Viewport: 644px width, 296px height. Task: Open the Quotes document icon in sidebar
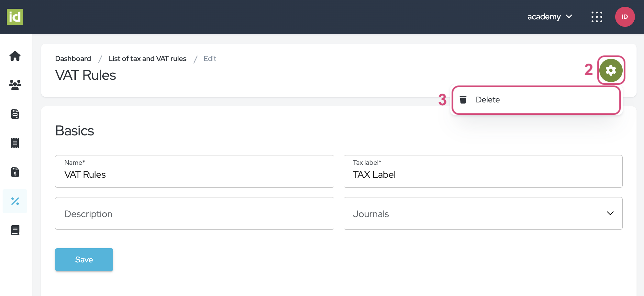(x=15, y=114)
